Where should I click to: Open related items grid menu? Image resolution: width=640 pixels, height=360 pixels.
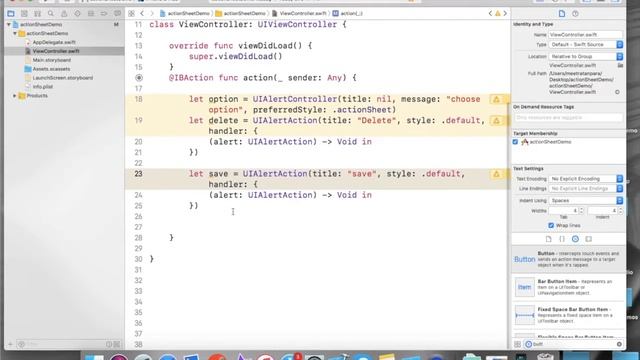[x=131, y=13]
